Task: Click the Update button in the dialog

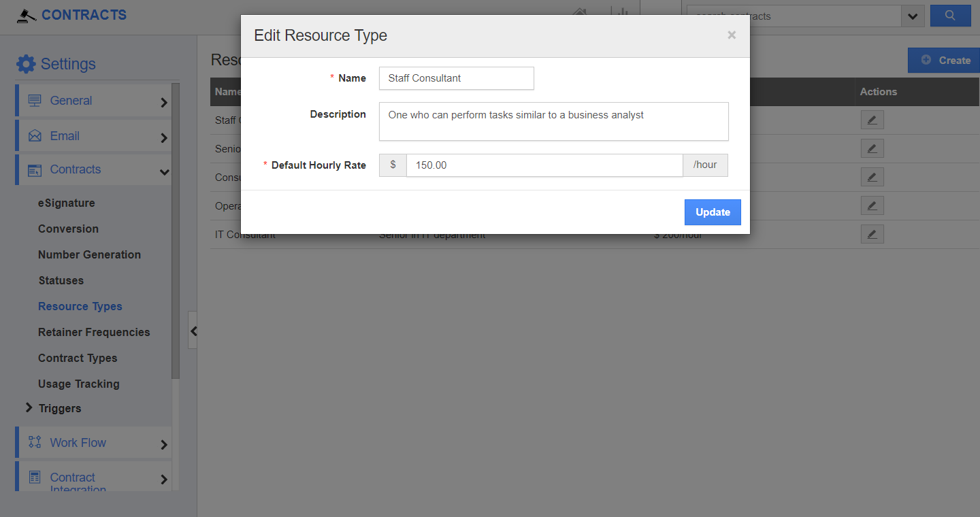Action: point(713,212)
